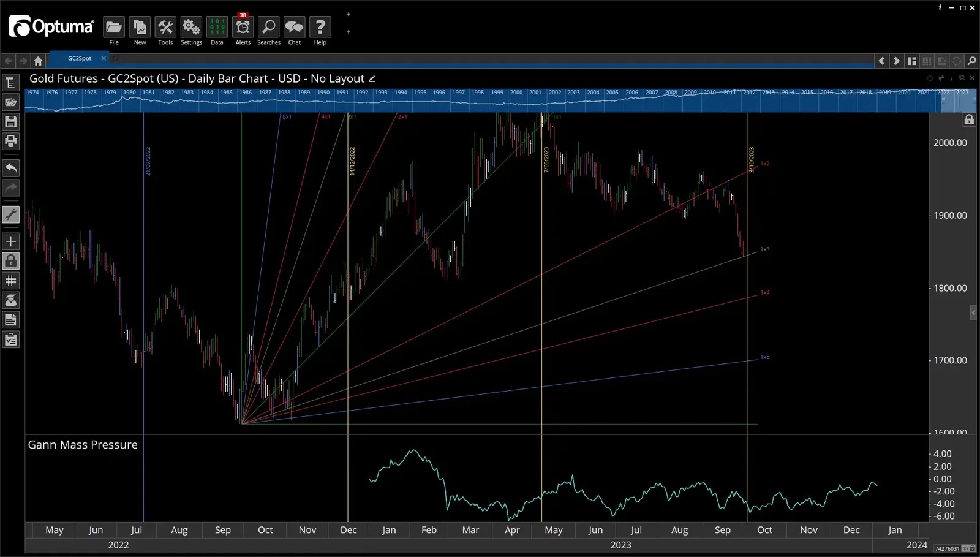
Task: Select the 1x8 Gann fan line label
Action: (765, 357)
